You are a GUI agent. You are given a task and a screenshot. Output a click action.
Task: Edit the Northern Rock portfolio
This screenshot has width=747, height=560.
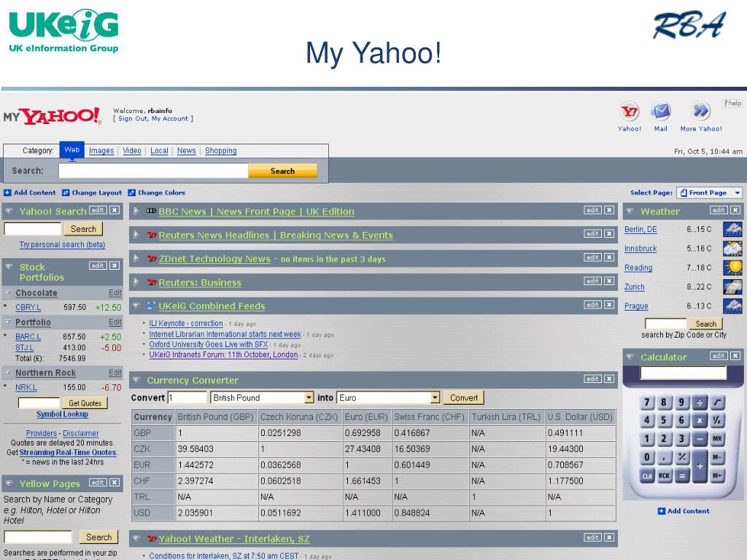115,373
